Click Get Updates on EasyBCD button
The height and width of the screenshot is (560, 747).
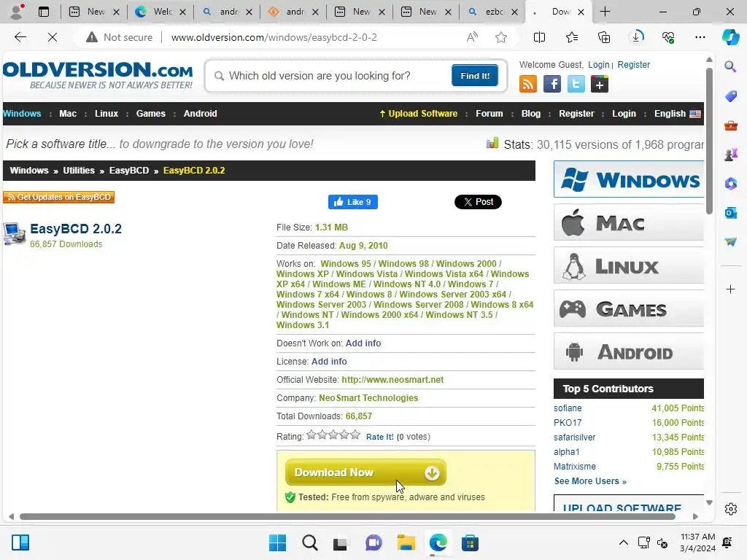click(58, 197)
